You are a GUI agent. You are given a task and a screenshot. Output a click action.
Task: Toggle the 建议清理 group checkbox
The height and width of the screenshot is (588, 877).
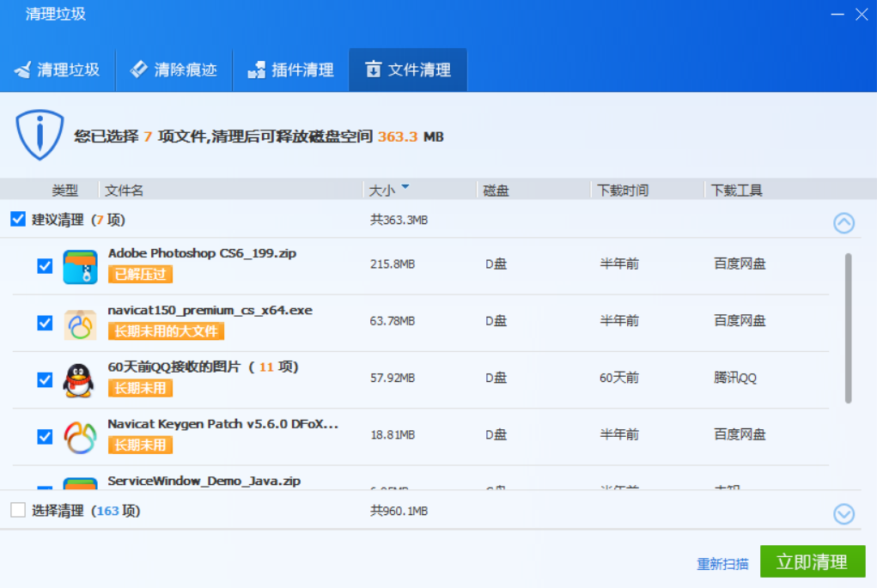pos(18,219)
